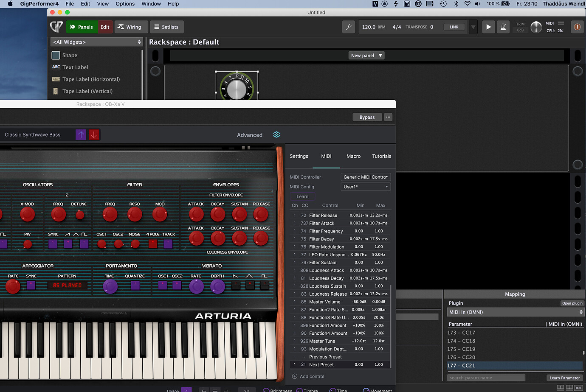Click the MIDI Learn button
Screen dimensions: 586x392
(x=302, y=196)
